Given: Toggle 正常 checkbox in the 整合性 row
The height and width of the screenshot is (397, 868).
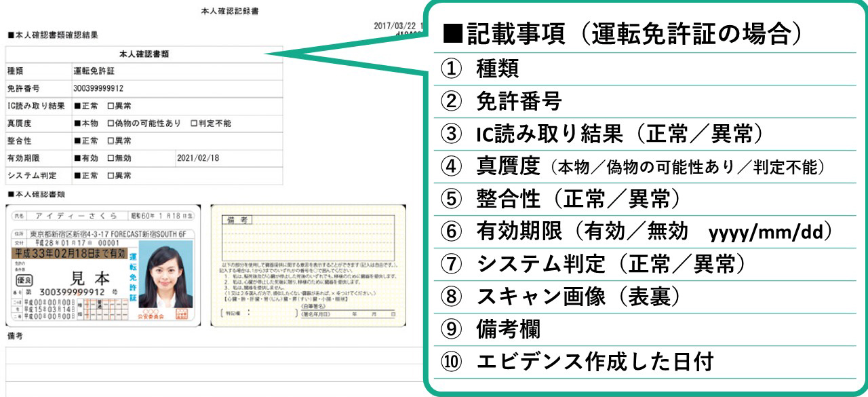Looking at the screenshot, I should [77, 141].
